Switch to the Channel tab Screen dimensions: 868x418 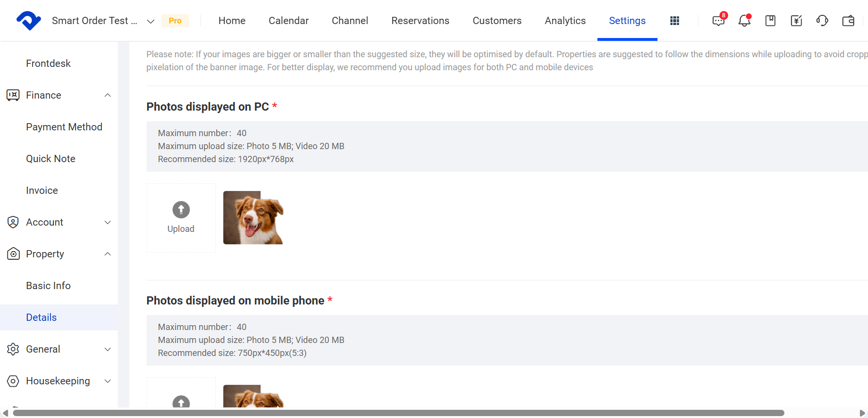(x=350, y=21)
